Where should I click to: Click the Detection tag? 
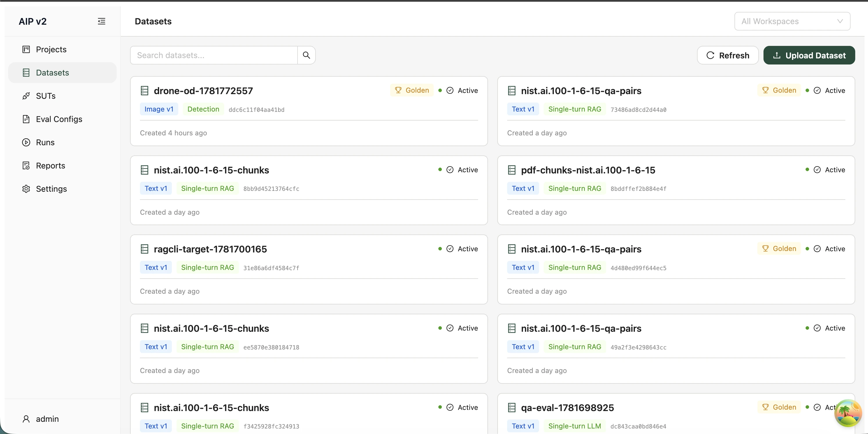pyautogui.click(x=203, y=109)
